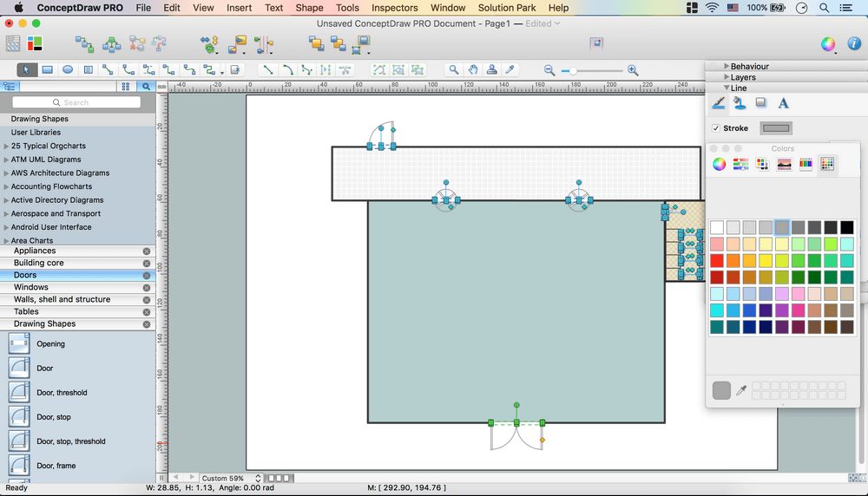
Task: Open the library search magnifier button
Action: [146, 87]
